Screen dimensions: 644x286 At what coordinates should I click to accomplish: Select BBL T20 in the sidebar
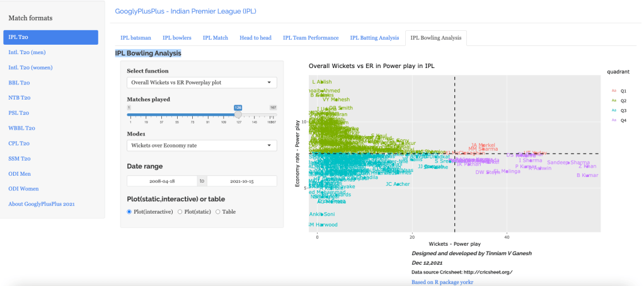click(x=19, y=83)
